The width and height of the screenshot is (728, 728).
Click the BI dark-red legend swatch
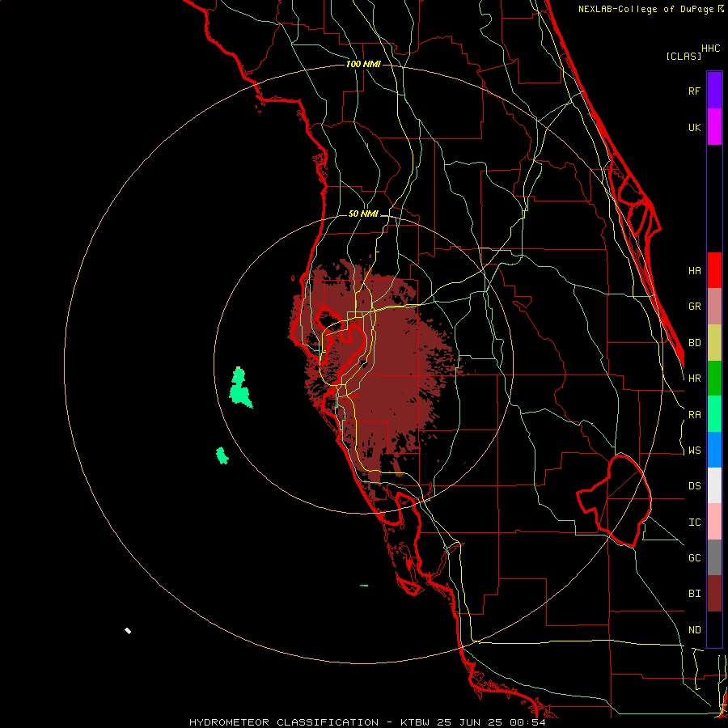pyautogui.click(x=714, y=594)
